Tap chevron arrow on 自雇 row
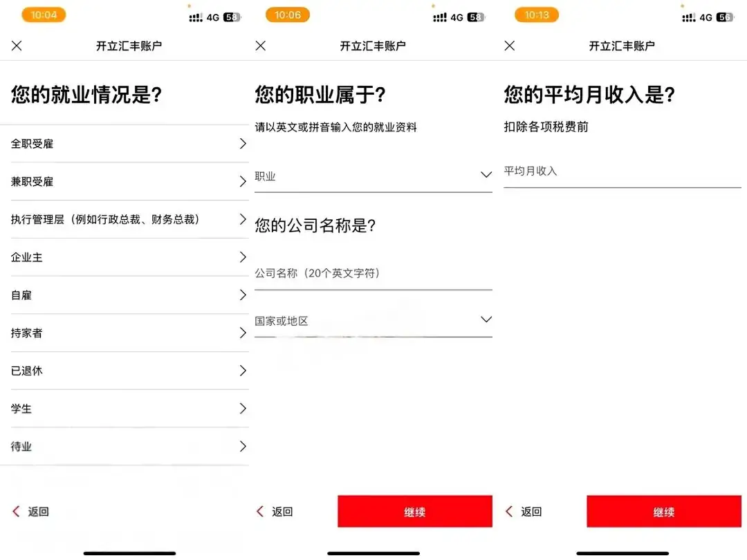Image resolution: width=747 pixels, height=560 pixels. click(243, 295)
